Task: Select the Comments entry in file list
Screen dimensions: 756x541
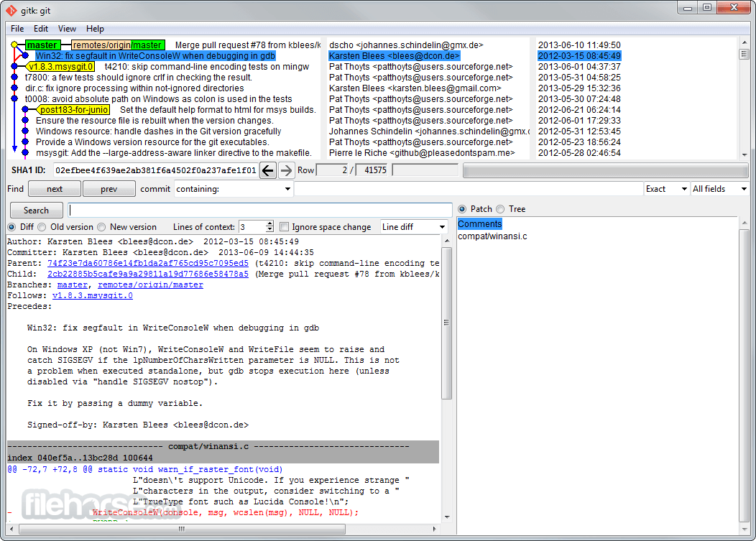Action: point(480,223)
